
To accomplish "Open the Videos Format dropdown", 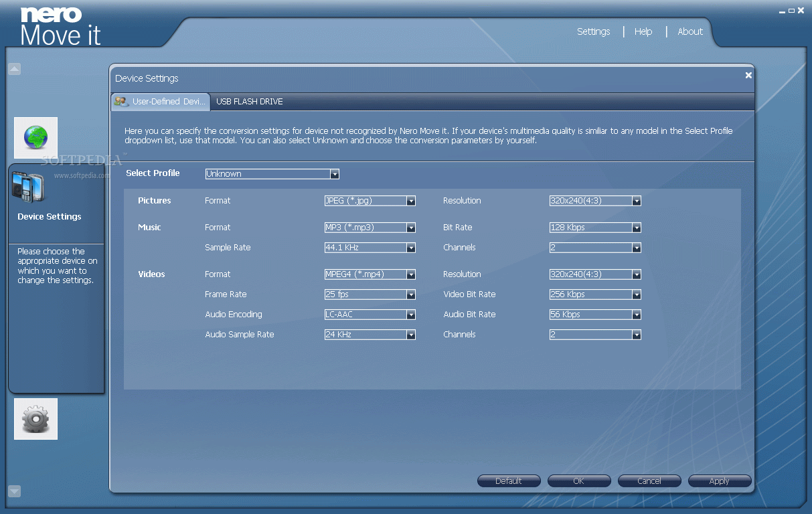I will (x=370, y=274).
